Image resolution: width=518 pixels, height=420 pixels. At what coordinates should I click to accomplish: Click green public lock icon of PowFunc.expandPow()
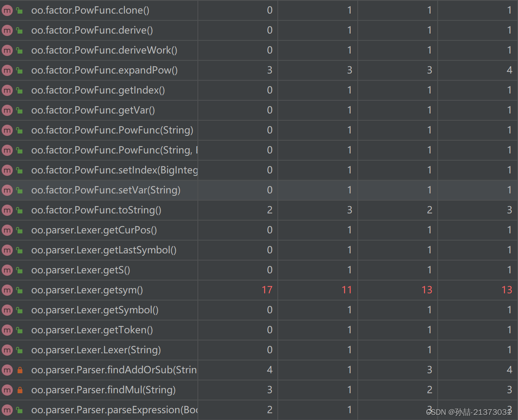coord(20,71)
